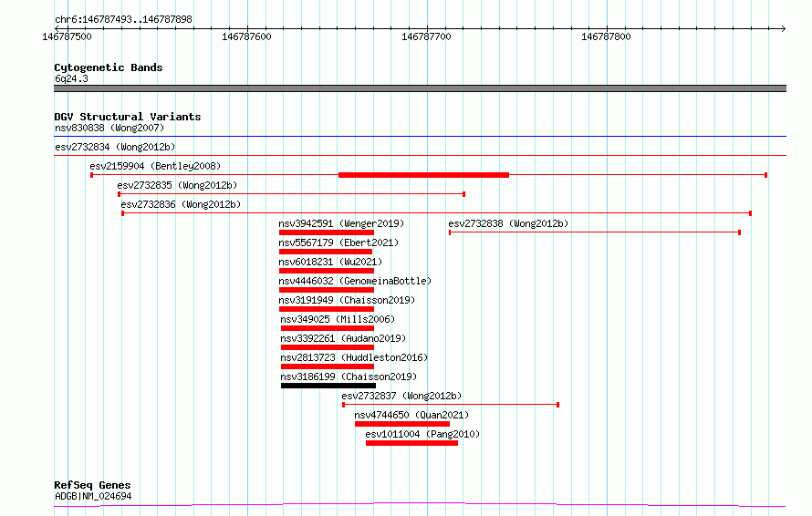Click the red bar under nsv349025

(x=328, y=328)
